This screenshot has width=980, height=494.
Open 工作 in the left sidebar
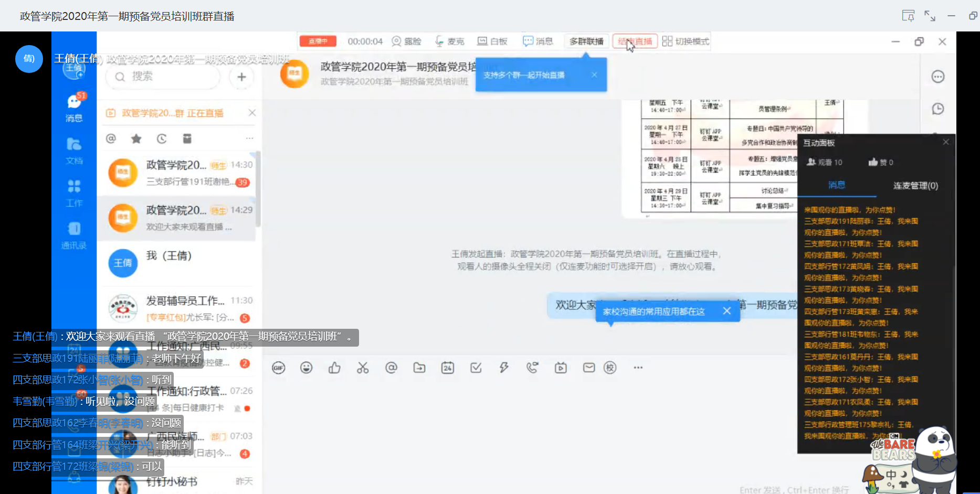74,194
